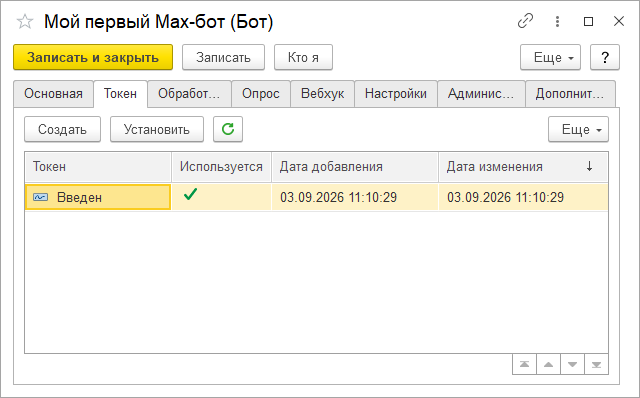Click the Записать button

(x=223, y=58)
